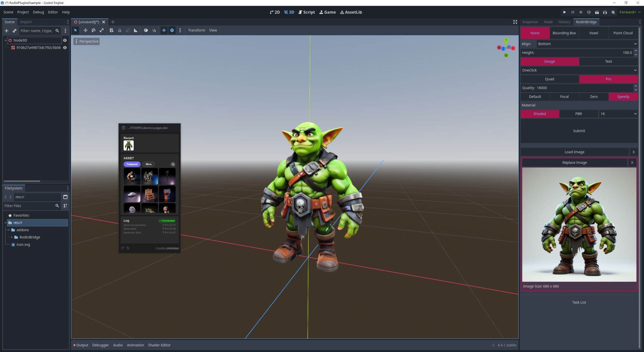Switch material mode to PBR

point(578,114)
